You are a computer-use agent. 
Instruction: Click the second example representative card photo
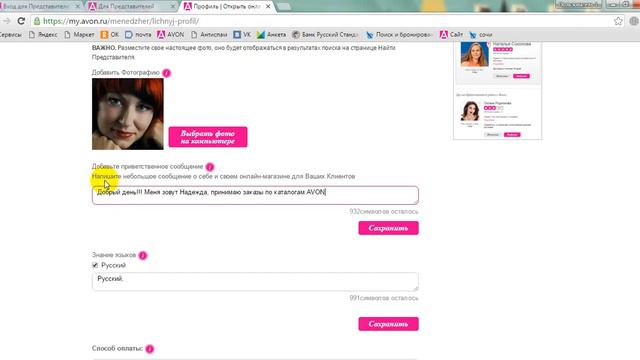pos(470,111)
